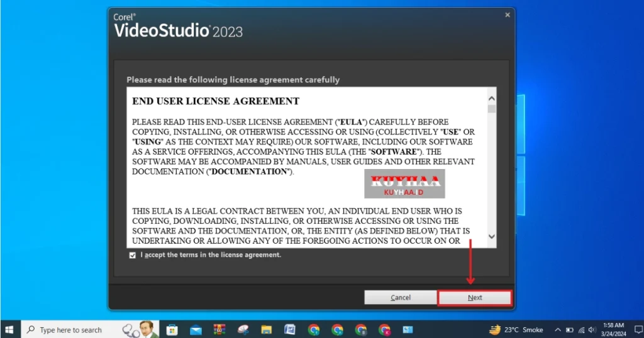This screenshot has height=338, width=644.
Task: Click the 'I accept the terms' label text
Action: tap(211, 254)
